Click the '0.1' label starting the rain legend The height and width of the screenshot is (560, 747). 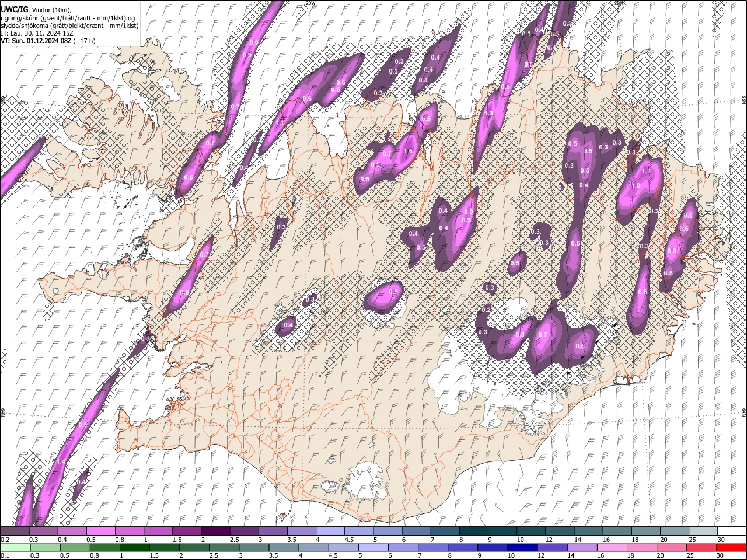tap(5, 556)
